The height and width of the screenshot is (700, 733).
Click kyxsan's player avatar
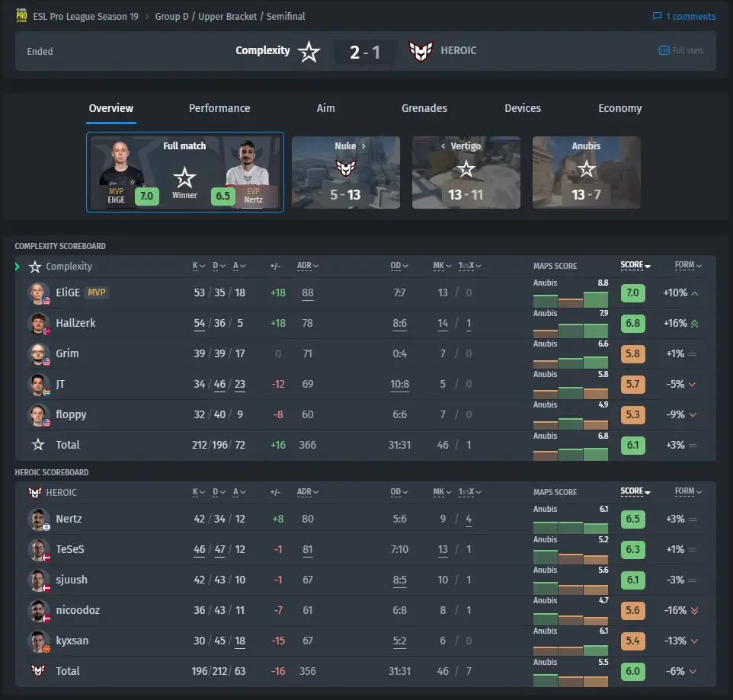pos(38,641)
